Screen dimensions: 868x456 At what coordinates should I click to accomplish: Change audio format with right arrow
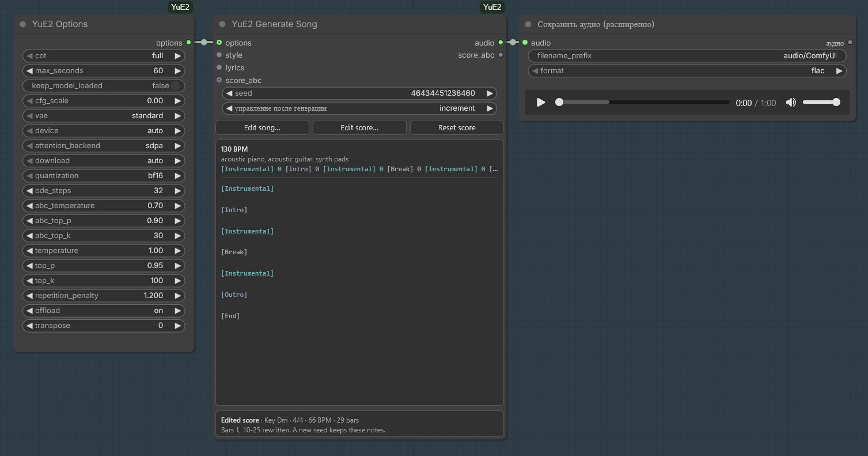click(x=840, y=71)
